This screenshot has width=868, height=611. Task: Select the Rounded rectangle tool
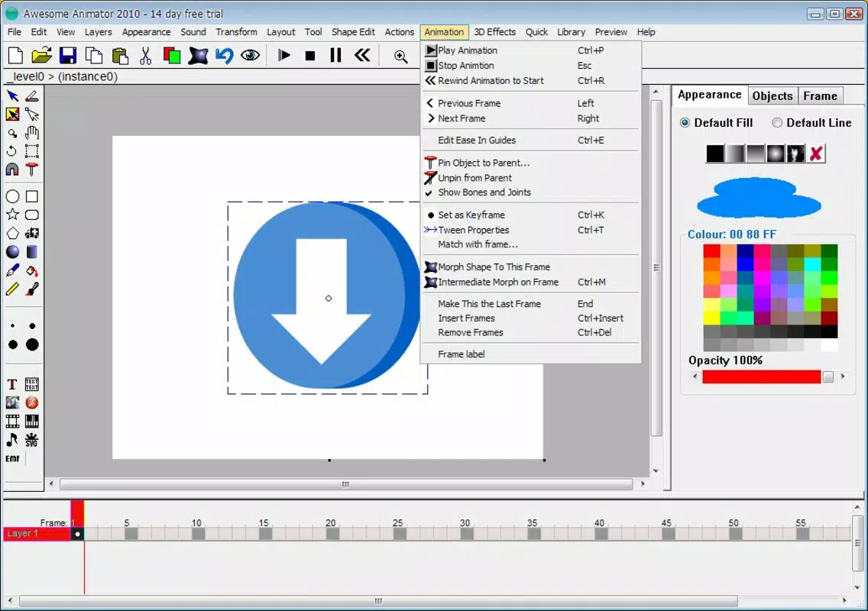[32, 215]
